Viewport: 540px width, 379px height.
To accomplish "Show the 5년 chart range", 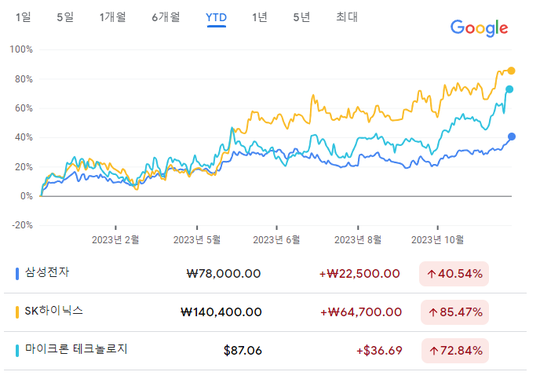I will click(302, 17).
